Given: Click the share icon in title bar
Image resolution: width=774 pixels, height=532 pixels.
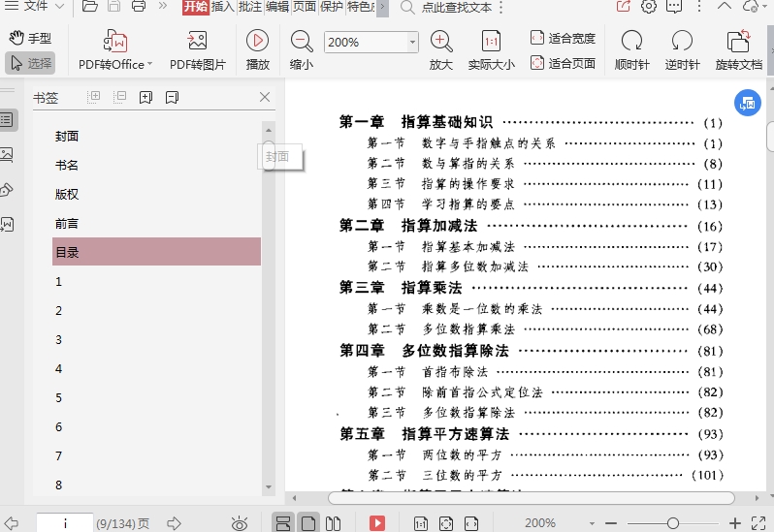Looking at the screenshot, I should pyautogui.click(x=624, y=7).
